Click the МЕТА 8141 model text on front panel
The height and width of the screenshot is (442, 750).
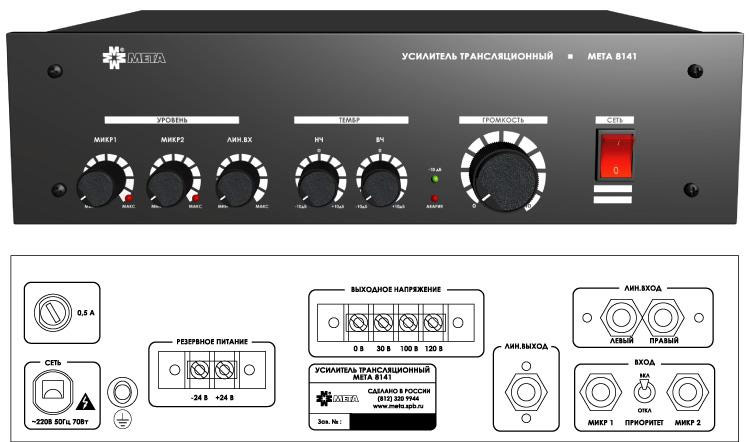click(612, 56)
